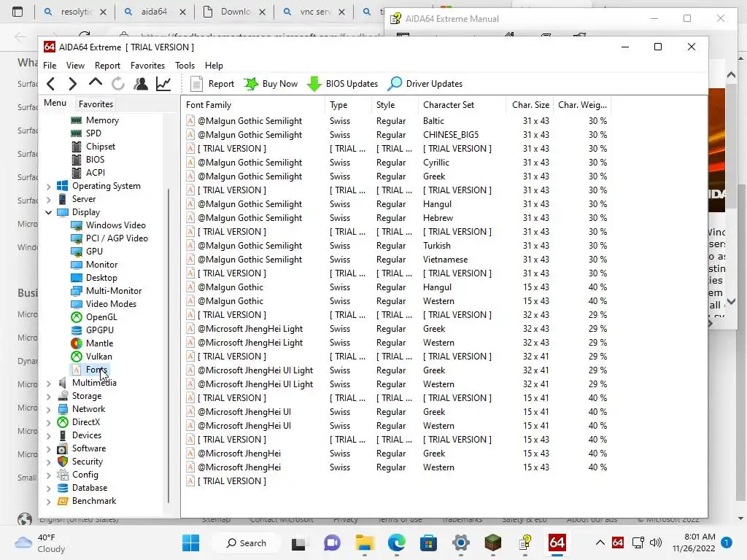This screenshot has height=560, width=747.
Task: Switch to the Menu sidebar tab
Action: tap(55, 103)
